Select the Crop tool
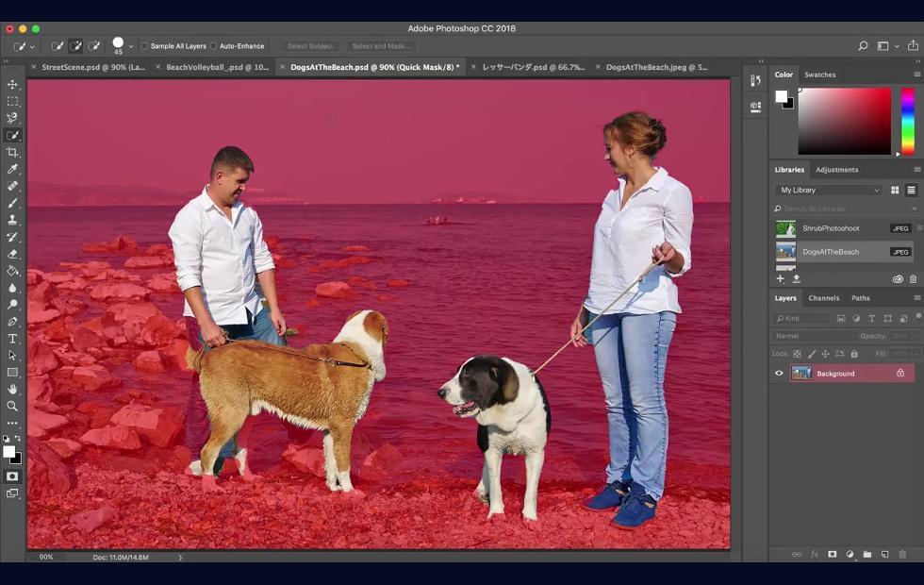 coord(12,152)
